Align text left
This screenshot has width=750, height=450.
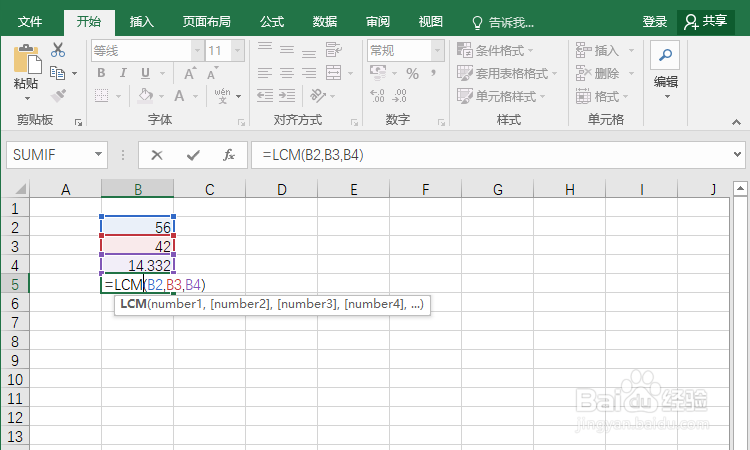point(265,73)
